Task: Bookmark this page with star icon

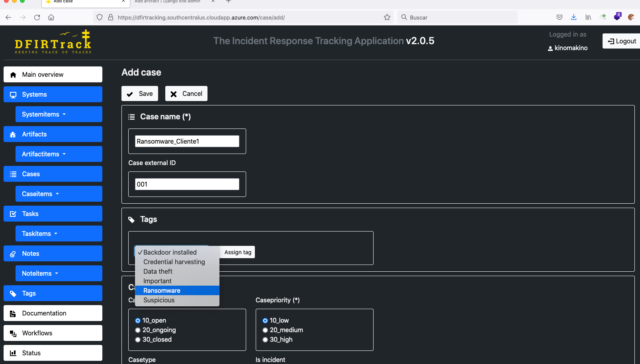Action: 387,18
